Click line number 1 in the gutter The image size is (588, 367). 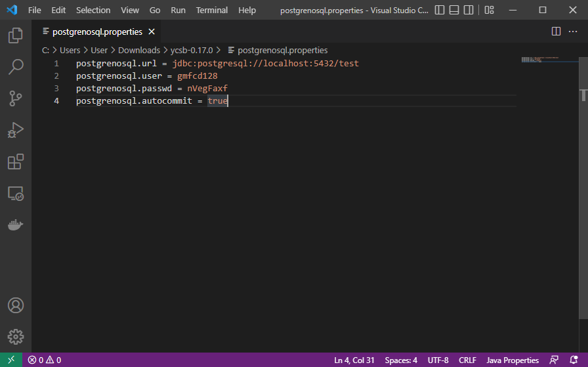pos(56,64)
